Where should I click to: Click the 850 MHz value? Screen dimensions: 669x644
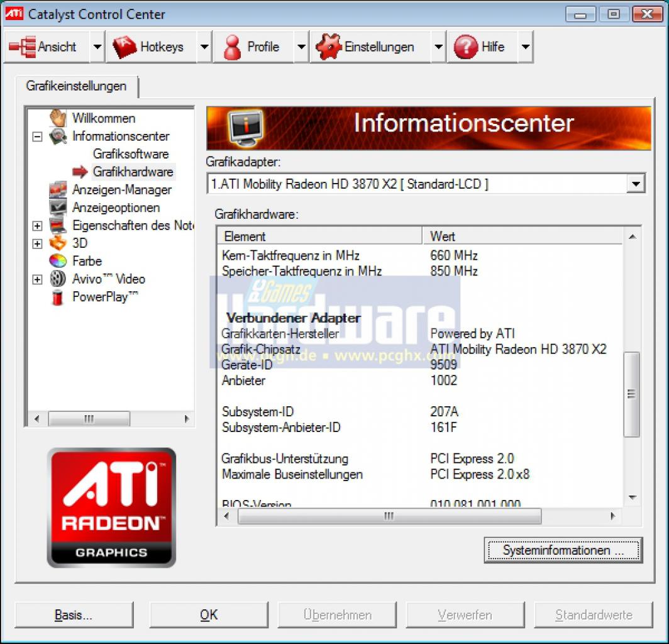(x=454, y=271)
